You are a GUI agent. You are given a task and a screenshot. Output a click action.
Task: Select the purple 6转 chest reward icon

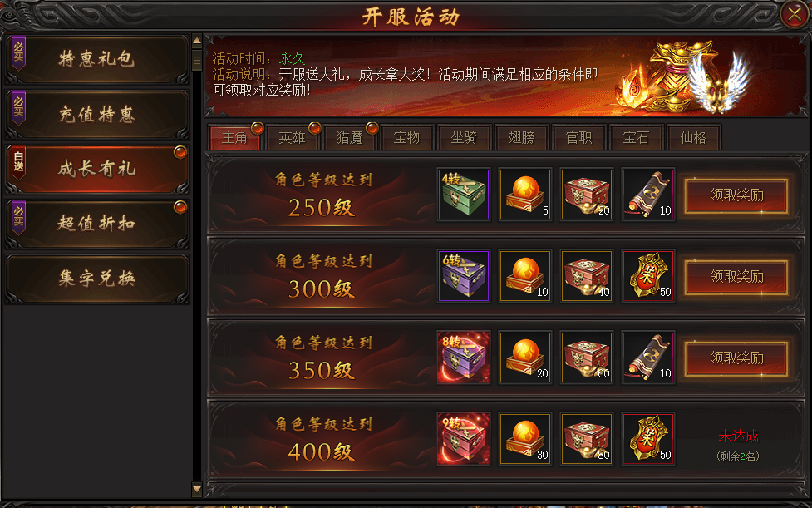pyautogui.click(x=464, y=275)
